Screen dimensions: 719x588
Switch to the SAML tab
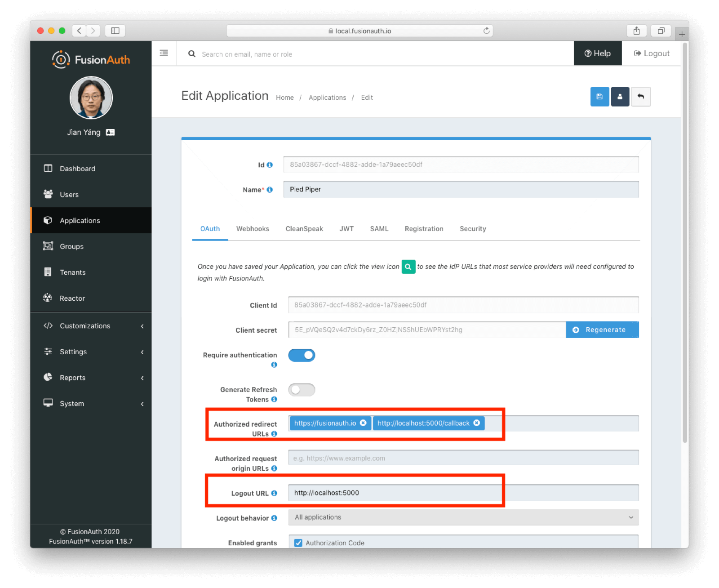(379, 229)
